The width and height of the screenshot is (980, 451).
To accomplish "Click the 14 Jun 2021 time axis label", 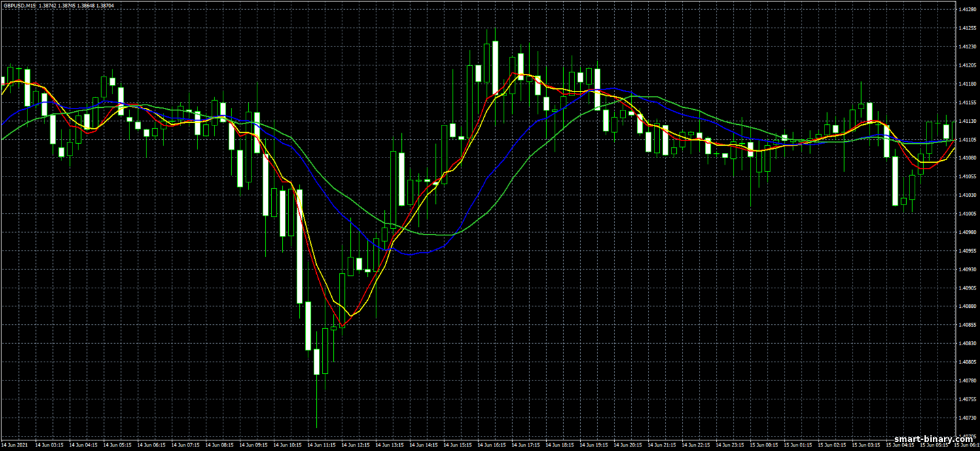I will 13,444.
